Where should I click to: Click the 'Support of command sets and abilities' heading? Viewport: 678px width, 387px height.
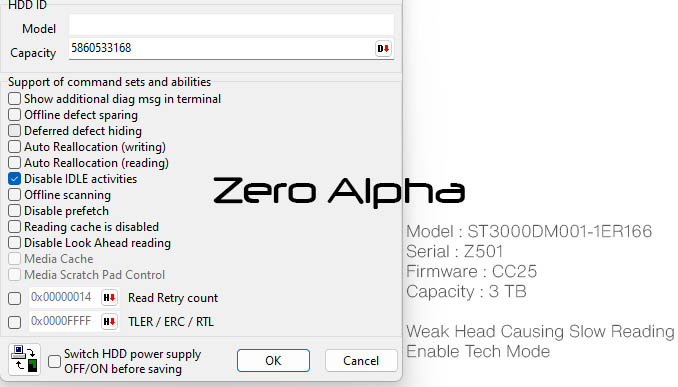pyautogui.click(x=109, y=82)
